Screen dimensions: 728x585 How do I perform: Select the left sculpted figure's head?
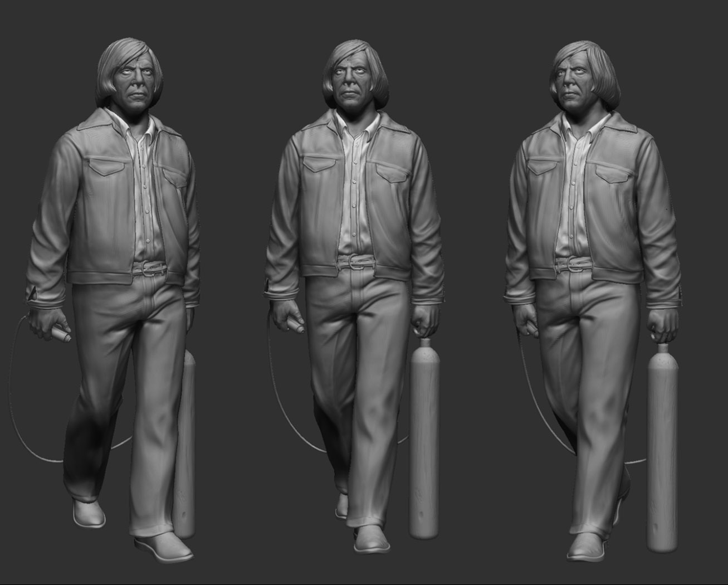tap(129, 75)
